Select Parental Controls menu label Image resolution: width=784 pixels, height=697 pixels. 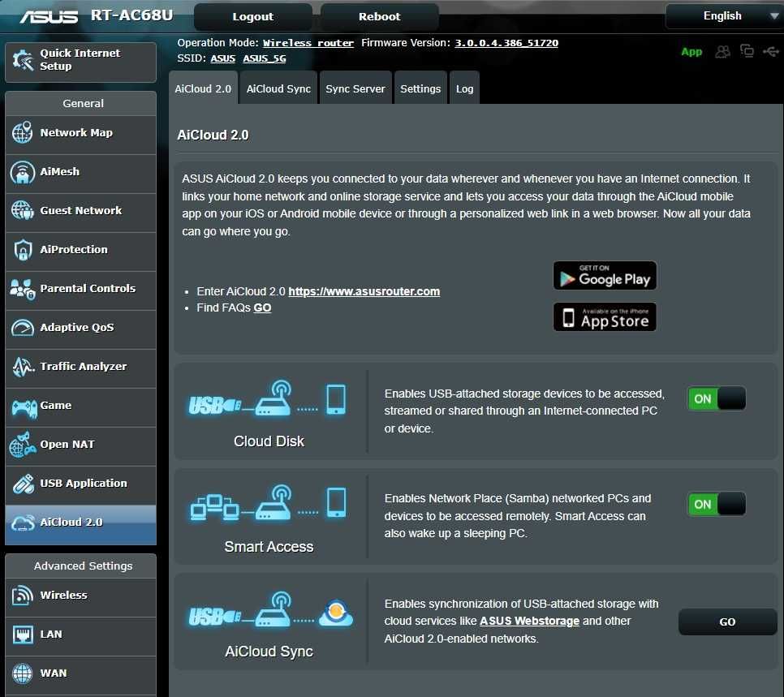pyautogui.click(x=88, y=289)
